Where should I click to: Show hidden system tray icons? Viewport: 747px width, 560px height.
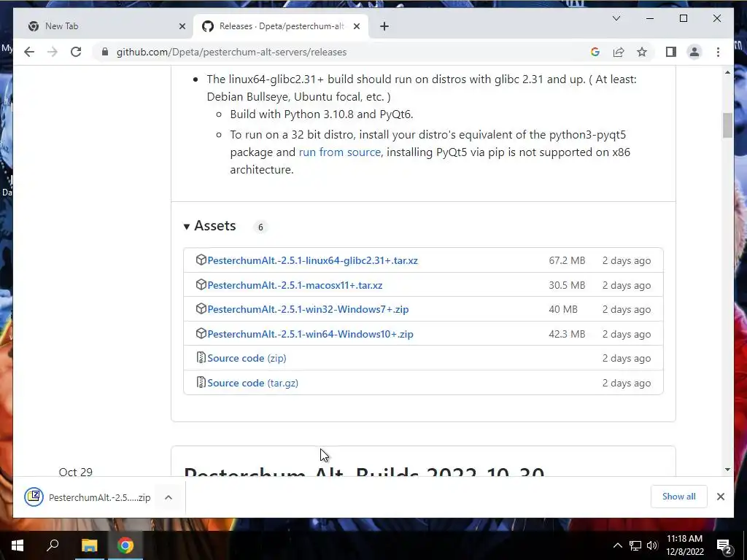coord(617,545)
